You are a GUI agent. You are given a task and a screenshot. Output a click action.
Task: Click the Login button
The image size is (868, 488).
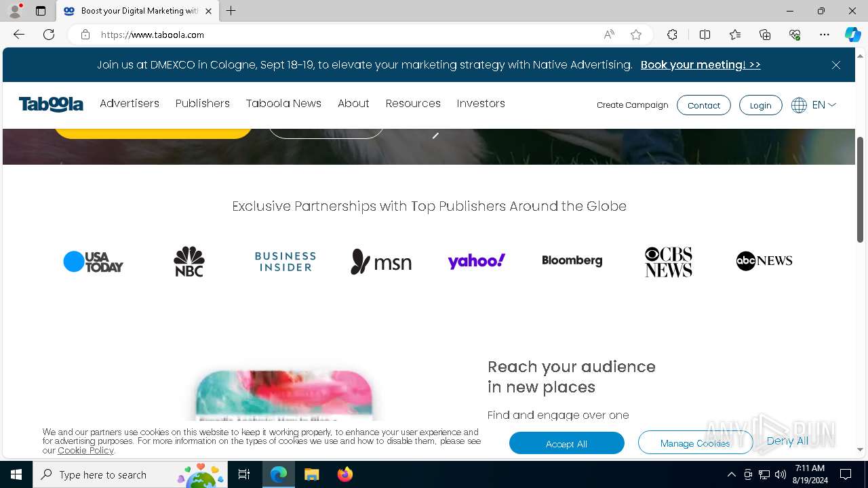coord(760,105)
